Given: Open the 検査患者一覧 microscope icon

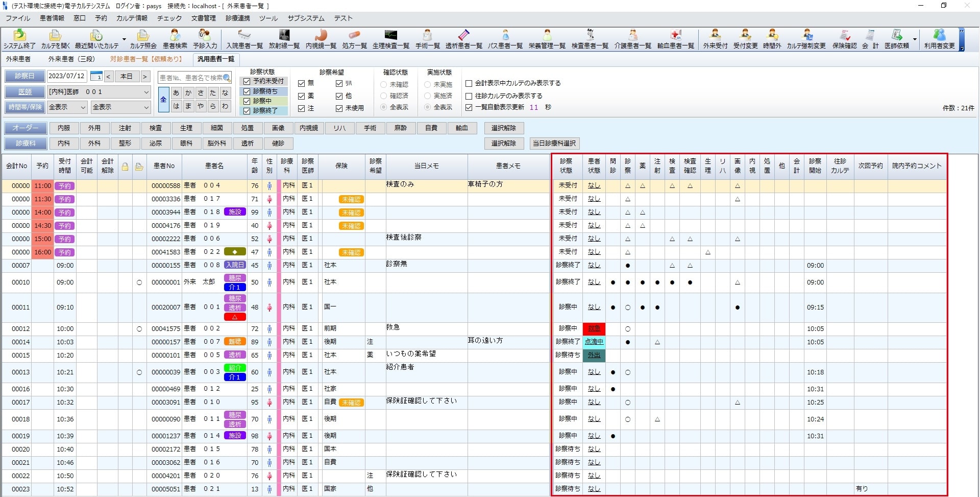Looking at the screenshot, I should pos(590,39).
